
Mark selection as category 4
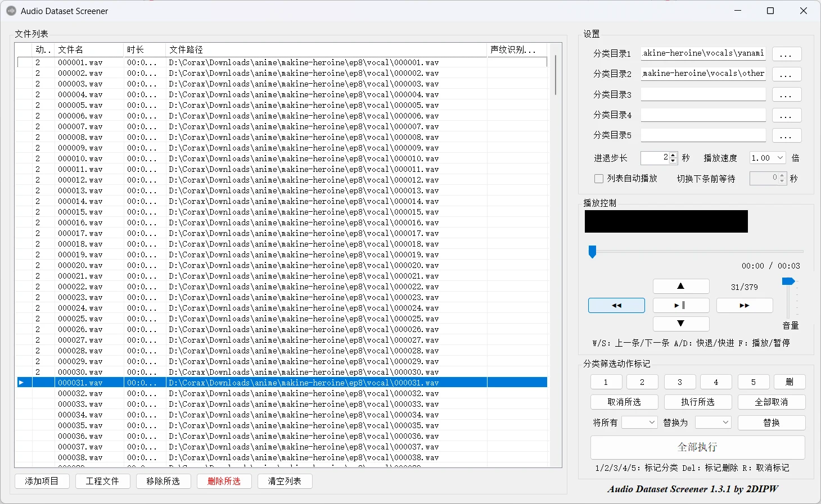(716, 382)
